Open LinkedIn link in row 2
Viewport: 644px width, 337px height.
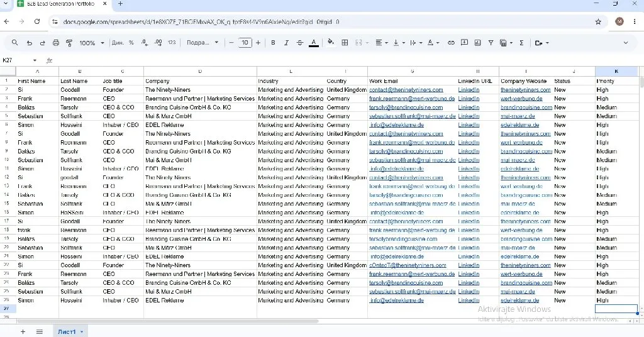click(x=469, y=90)
